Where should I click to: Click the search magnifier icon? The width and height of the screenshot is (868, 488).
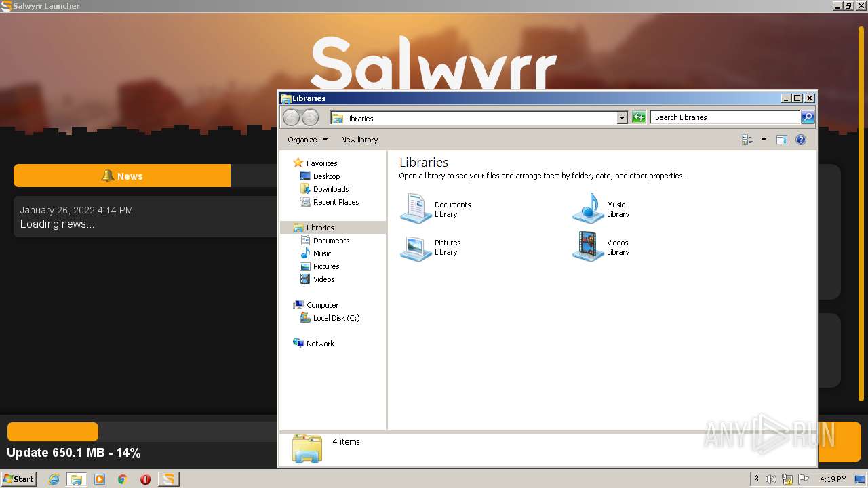(807, 117)
